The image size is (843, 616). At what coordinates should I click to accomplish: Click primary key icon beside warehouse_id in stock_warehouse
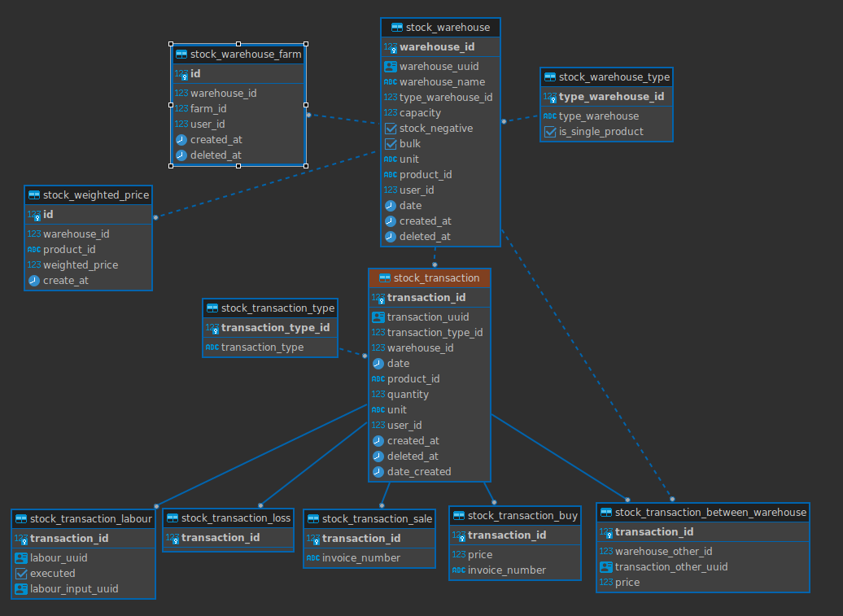click(x=391, y=47)
